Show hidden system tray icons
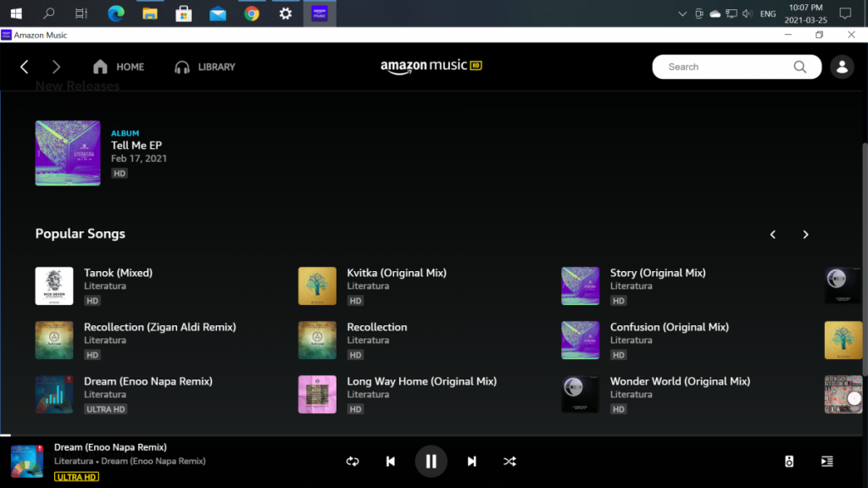868x488 pixels. [682, 14]
